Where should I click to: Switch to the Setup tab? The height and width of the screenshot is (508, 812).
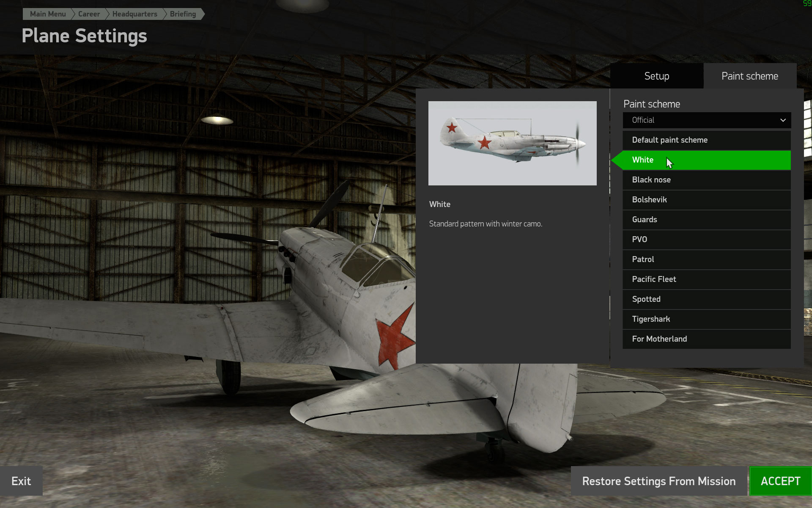pos(657,76)
